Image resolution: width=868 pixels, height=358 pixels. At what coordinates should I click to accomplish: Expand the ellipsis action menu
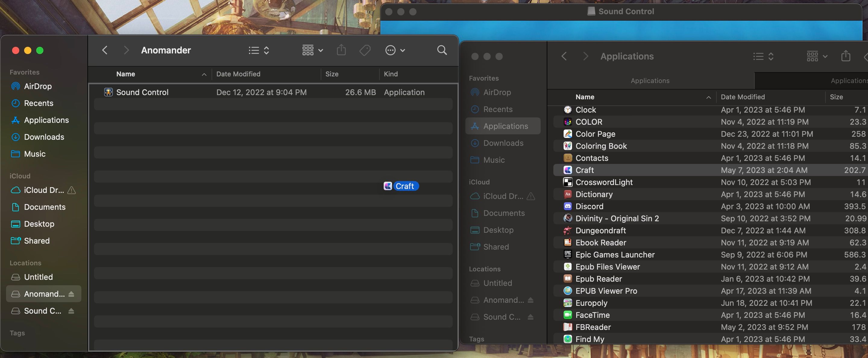click(x=395, y=50)
